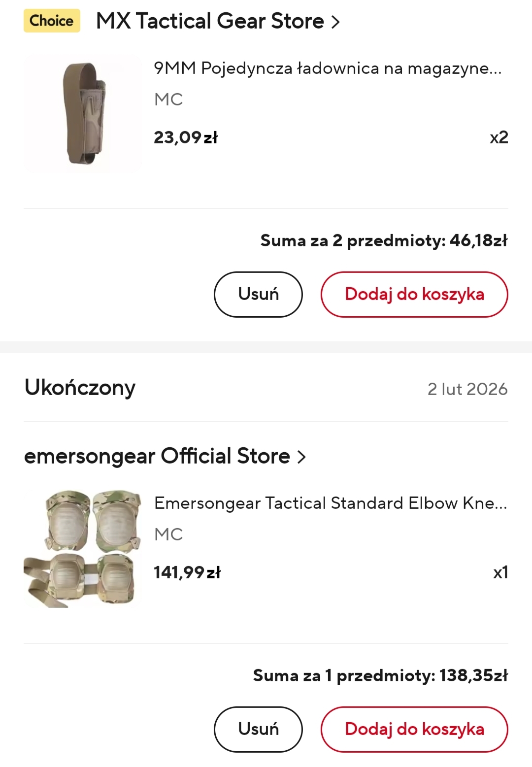Viewport: 532px width, 767px height.
Task: Tap the Suma za 2 przedmioty total
Action: (384, 240)
